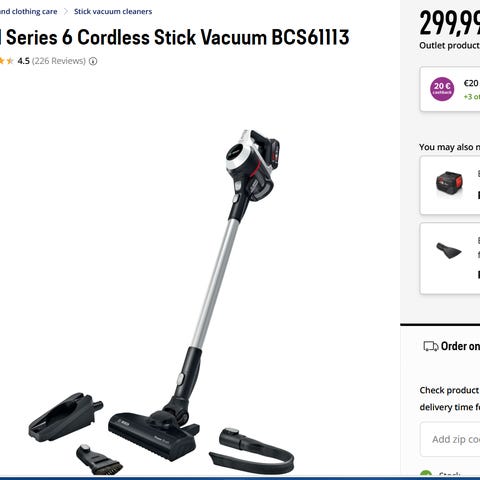The height and width of the screenshot is (480, 480).
Task: Click the star rating icons
Action: 7,61
